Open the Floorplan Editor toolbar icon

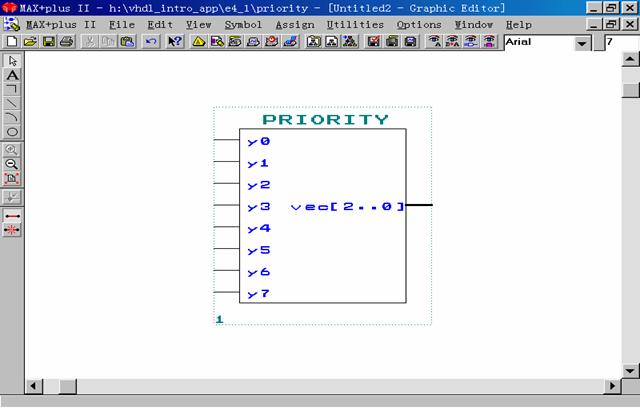[x=217, y=41]
